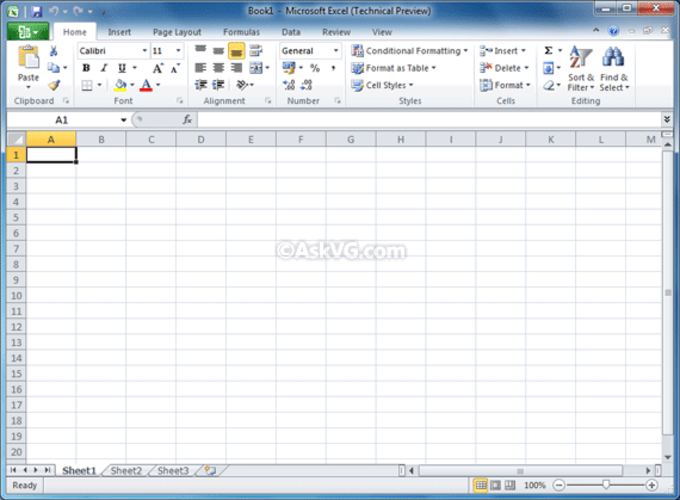Click Page Layout view button
Image resolution: width=680 pixels, height=500 pixels.
coord(496,485)
